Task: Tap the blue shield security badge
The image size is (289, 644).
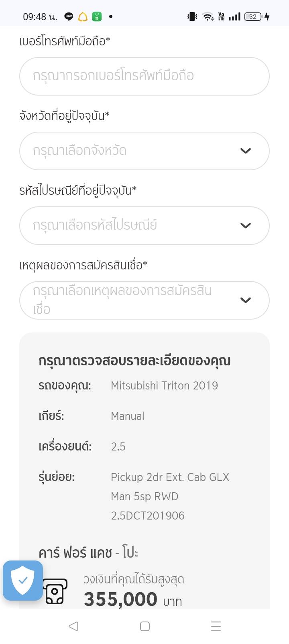Action: click(x=23, y=580)
